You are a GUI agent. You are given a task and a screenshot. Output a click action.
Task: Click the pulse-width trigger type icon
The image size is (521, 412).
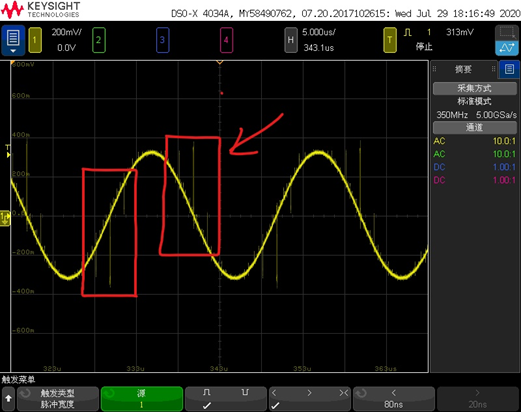tap(407, 32)
